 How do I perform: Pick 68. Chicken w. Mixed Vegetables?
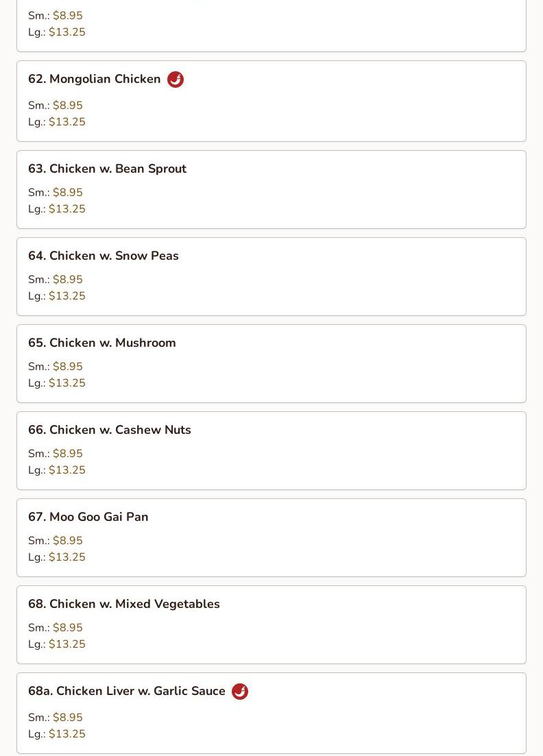click(x=123, y=604)
